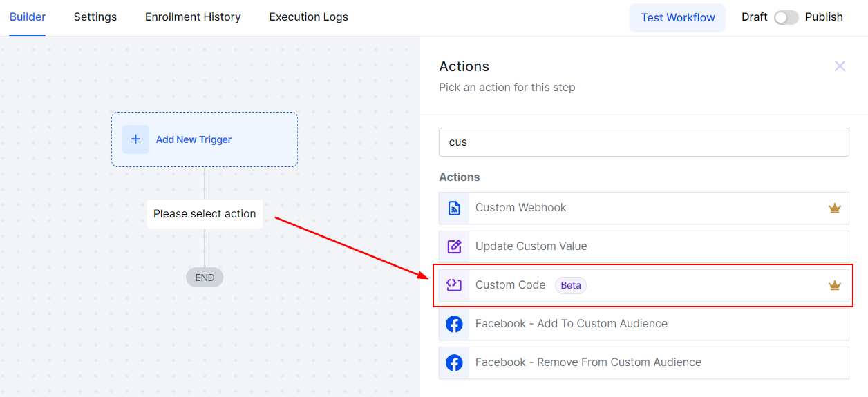Click the END node in the workflow

pyautogui.click(x=205, y=278)
